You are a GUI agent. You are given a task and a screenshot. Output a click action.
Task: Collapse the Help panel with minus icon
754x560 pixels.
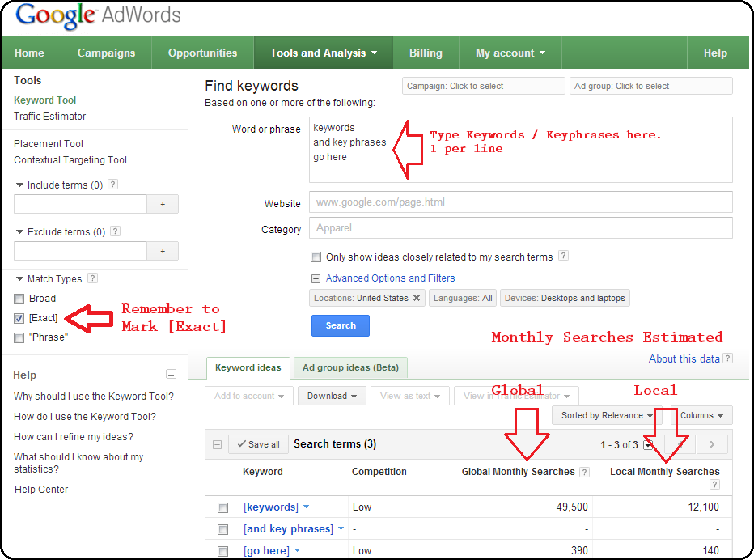[x=171, y=375]
